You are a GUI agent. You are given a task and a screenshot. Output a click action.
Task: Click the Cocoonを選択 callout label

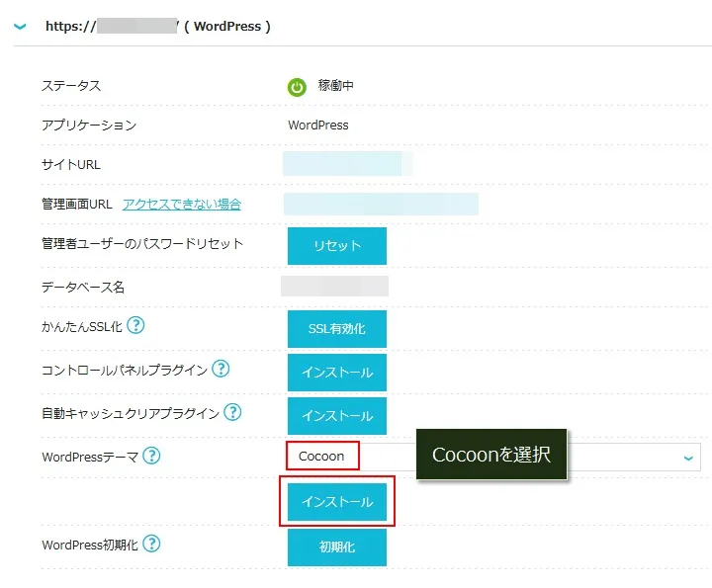pyautogui.click(x=490, y=455)
